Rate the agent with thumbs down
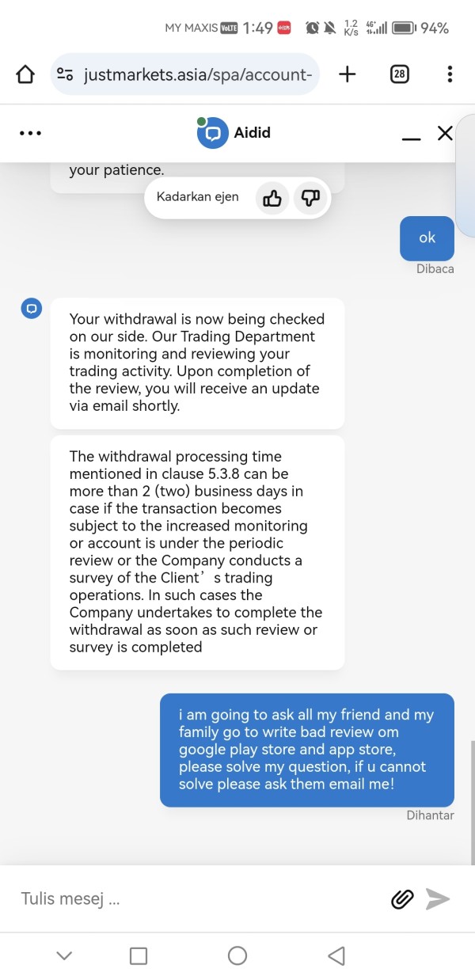This screenshot has height=980, width=475. pos(310,198)
